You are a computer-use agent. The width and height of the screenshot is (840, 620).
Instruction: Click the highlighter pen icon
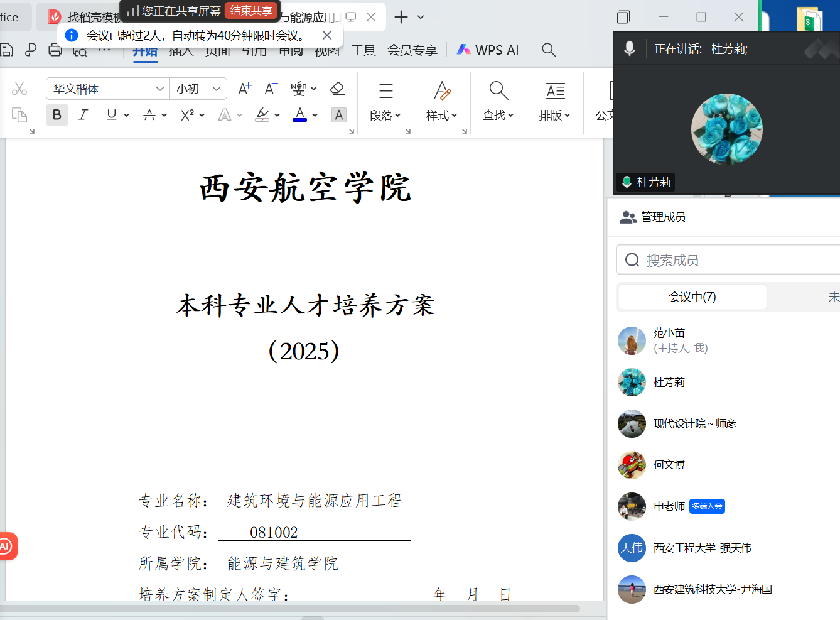click(262, 115)
